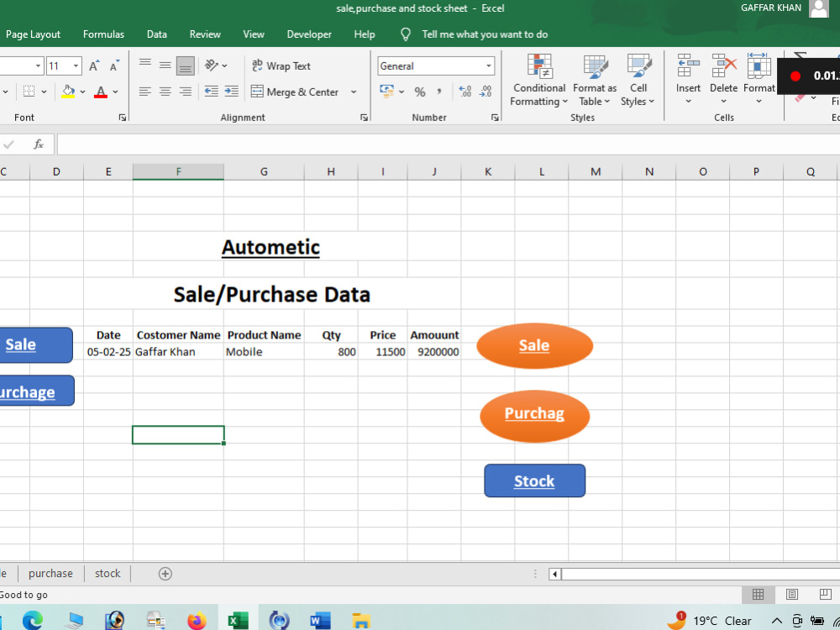Open Merge & Center dropdown arrow

tap(354, 92)
